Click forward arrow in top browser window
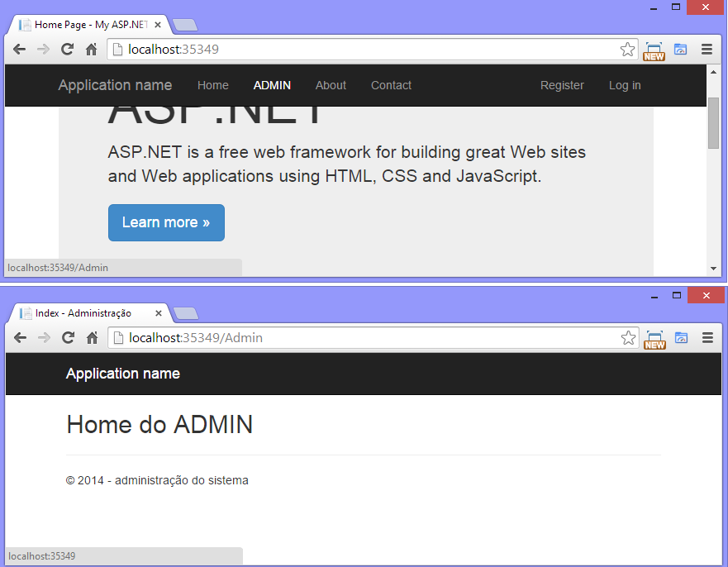 tap(43, 50)
